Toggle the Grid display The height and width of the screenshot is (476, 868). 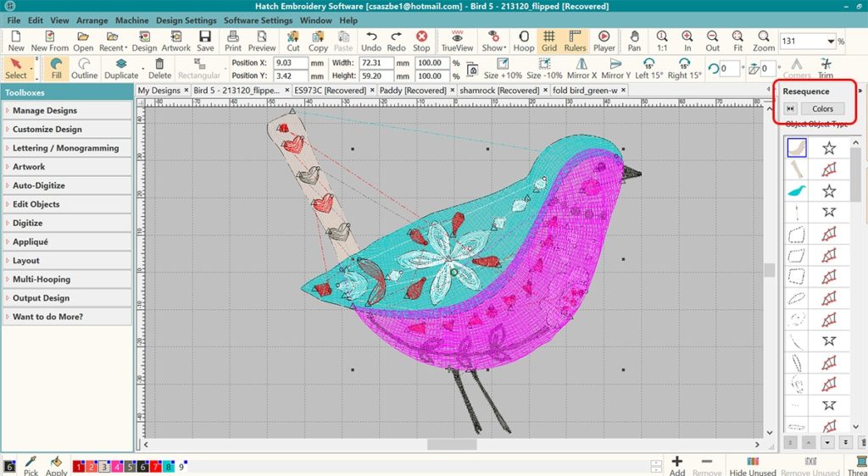point(549,41)
